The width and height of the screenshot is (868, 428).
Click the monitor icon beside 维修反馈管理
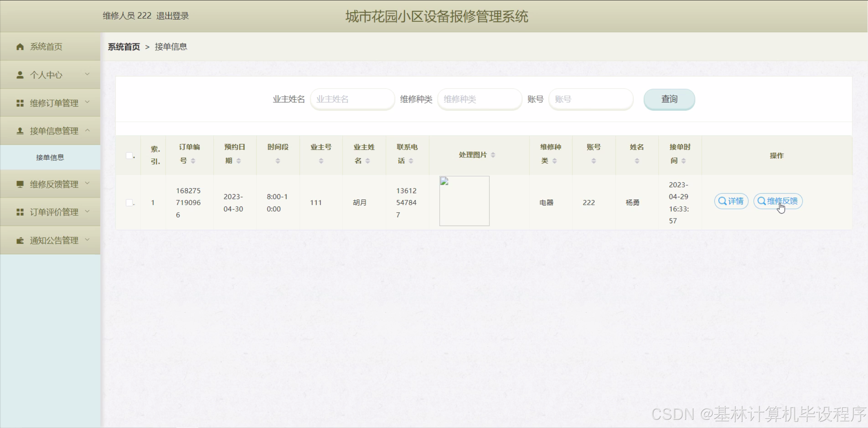(20, 184)
